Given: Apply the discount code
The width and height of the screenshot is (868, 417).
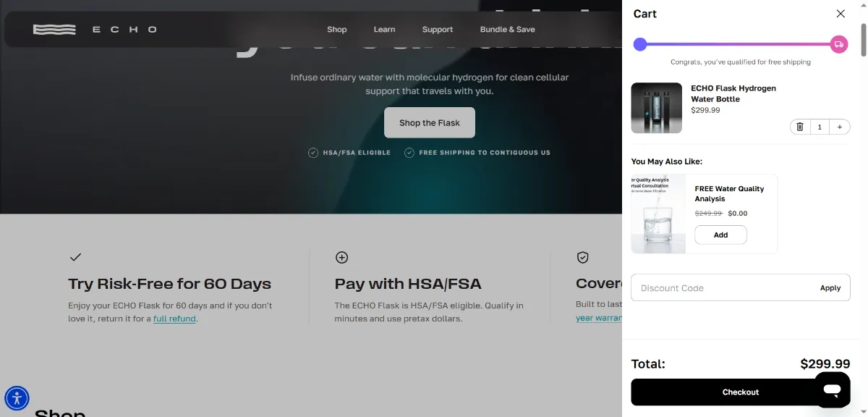Looking at the screenshot, I should click(x=830, y=287).
